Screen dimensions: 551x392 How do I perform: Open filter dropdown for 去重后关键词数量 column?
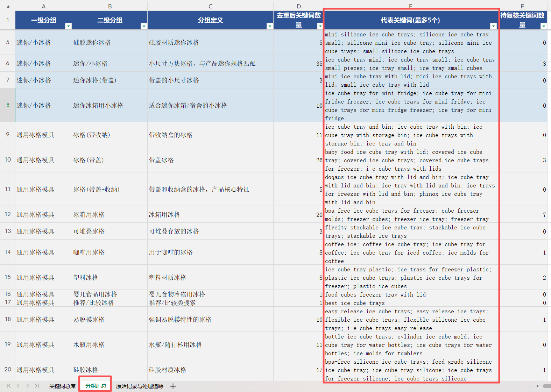[320, 26]
